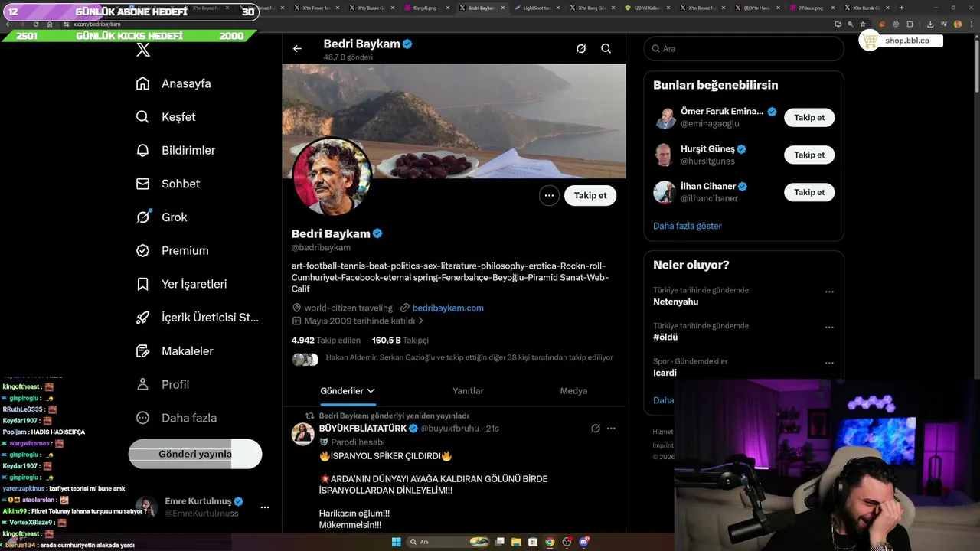This screenshot has width=980, height=551.
Task: Open account menu dots beside Emre Kurtulmuş
Action: [x=265, y=507]
